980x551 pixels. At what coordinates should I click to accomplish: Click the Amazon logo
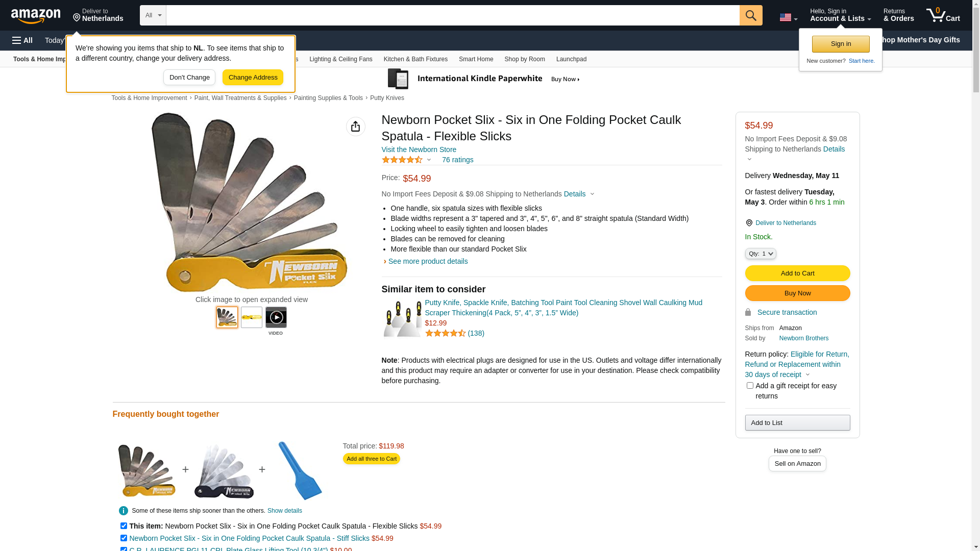coord(36,16)
